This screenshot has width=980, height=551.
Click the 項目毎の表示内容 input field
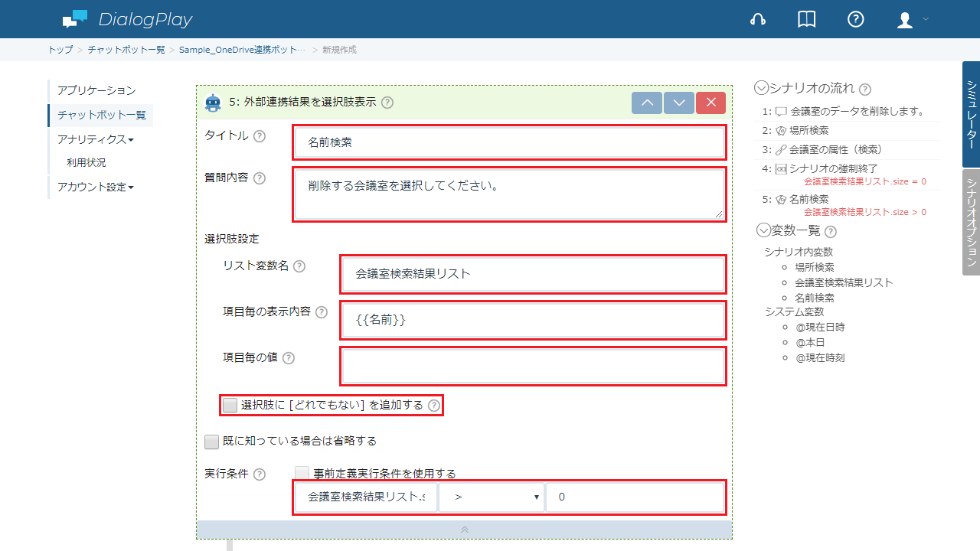click(533, 320)
